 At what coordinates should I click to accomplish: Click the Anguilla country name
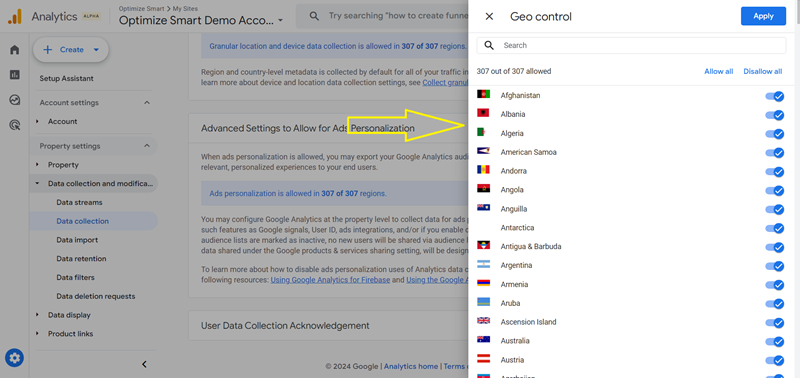pyautogui.click(x=514, y=209)
